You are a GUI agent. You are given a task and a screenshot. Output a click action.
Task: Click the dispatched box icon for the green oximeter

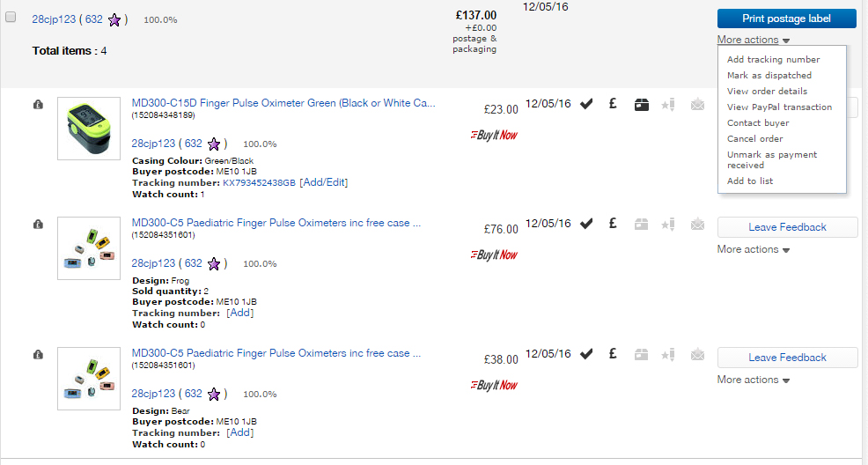point(642,105)
